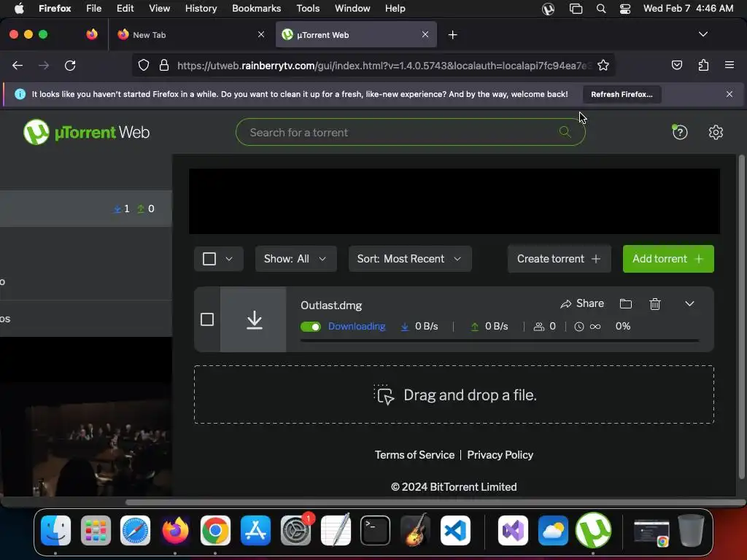Open GarageBand from the Dock
The image size is (747, 560).
[416, 530]
